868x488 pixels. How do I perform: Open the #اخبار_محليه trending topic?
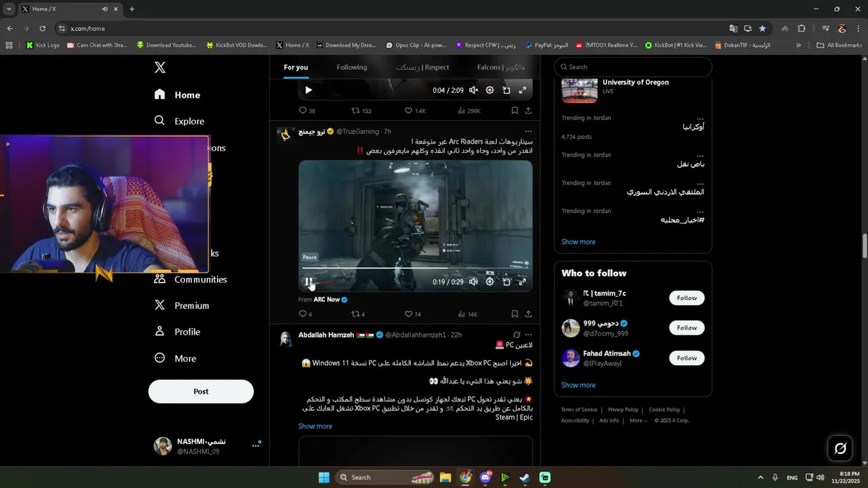point(682,220)
